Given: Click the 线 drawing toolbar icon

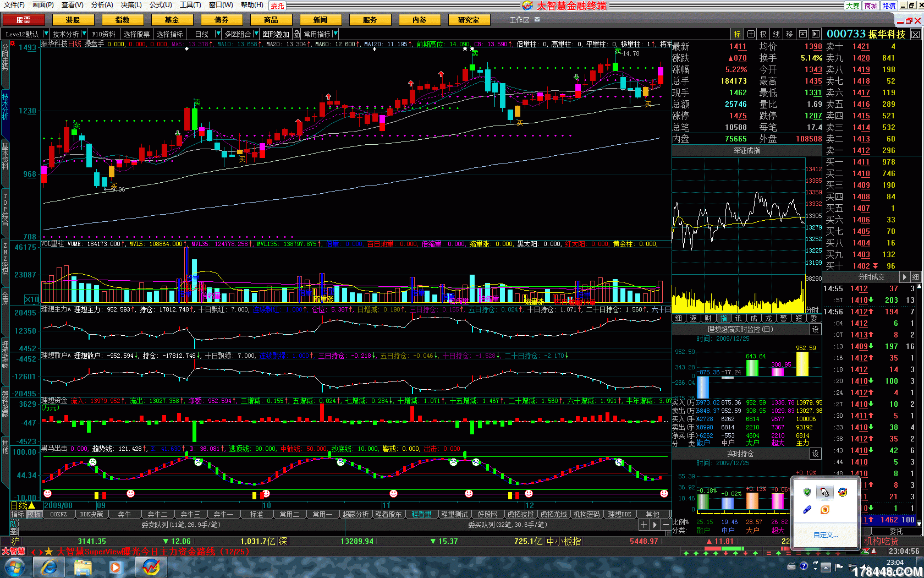Looking at the screenshot, I should (x=777, y=34).
